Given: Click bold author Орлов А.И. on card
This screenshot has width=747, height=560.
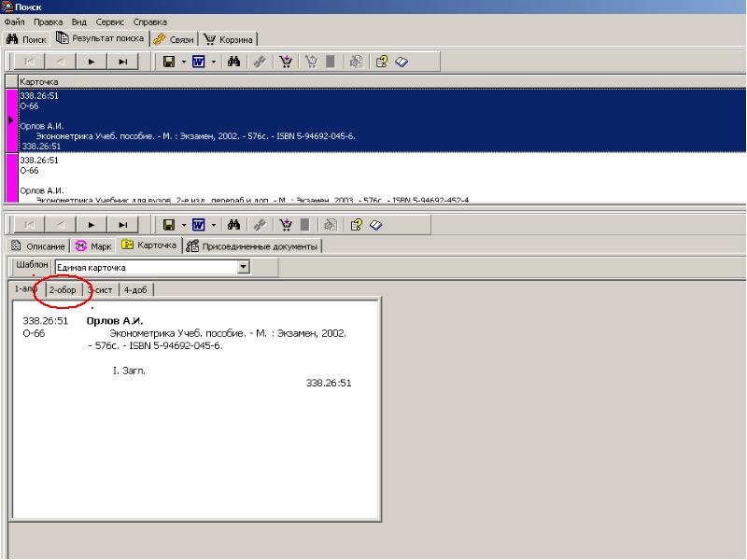Looking at the screenshot, I should point(115,320).
